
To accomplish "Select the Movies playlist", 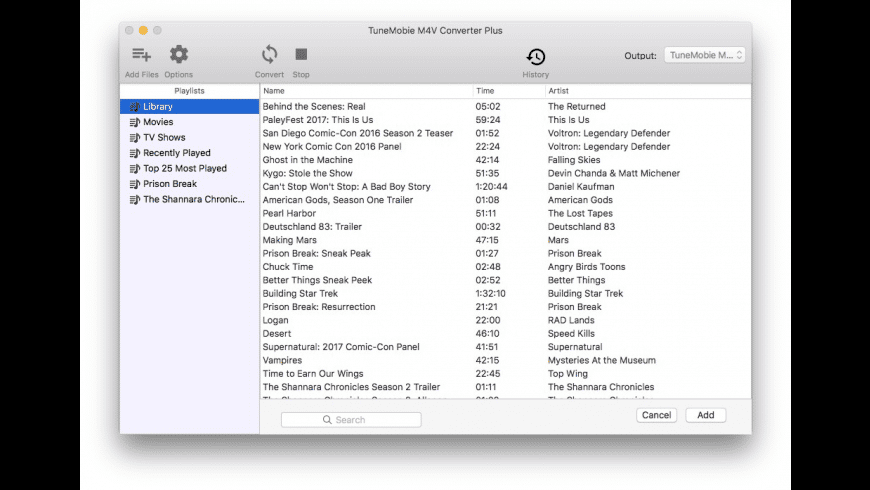I will (157, 122).
